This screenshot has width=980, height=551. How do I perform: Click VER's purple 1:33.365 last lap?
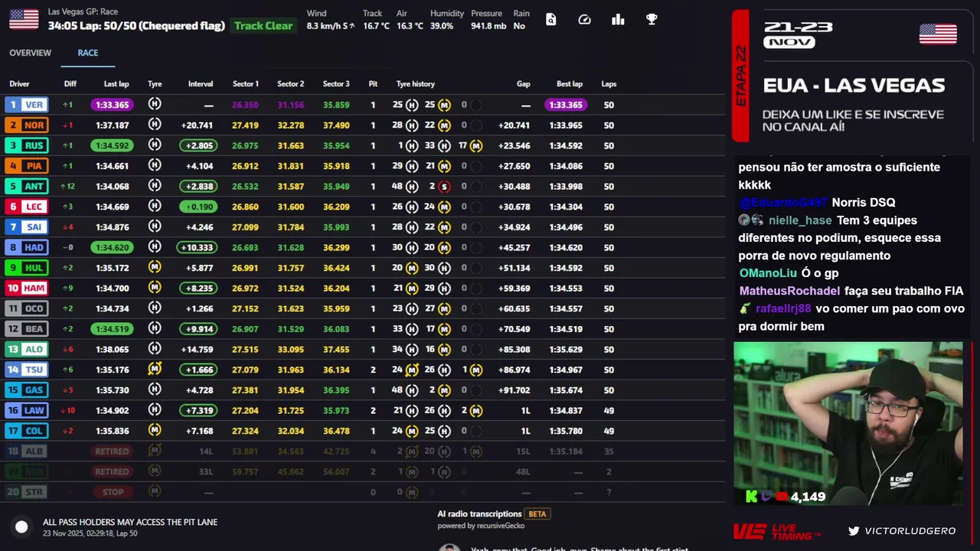click(x=112, y=105)
